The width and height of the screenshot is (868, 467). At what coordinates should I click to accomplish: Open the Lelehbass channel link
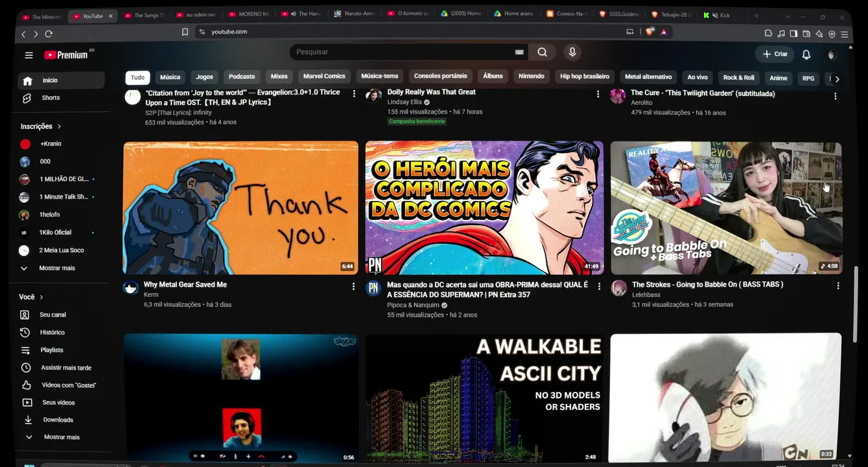click(x=646, y=295)
